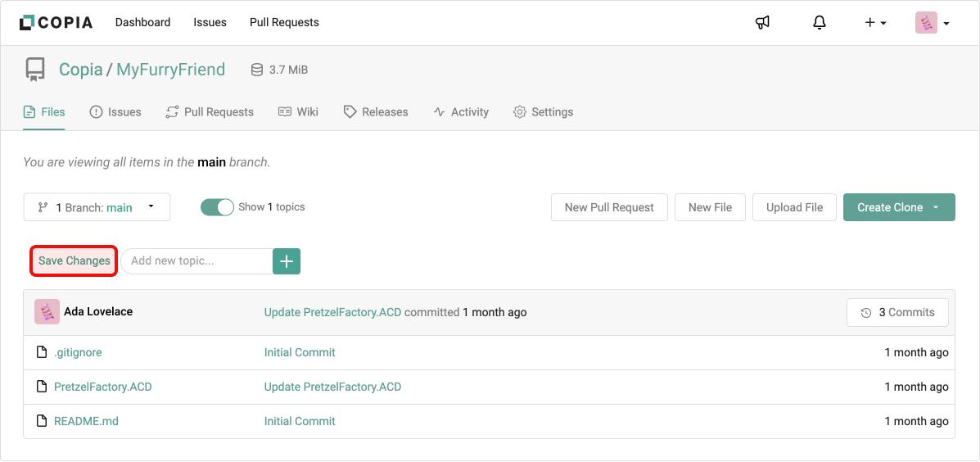Screen dimensions: 980x462
Task: Click the repository icon beside Copia
Action: click(x=35, y=70)
